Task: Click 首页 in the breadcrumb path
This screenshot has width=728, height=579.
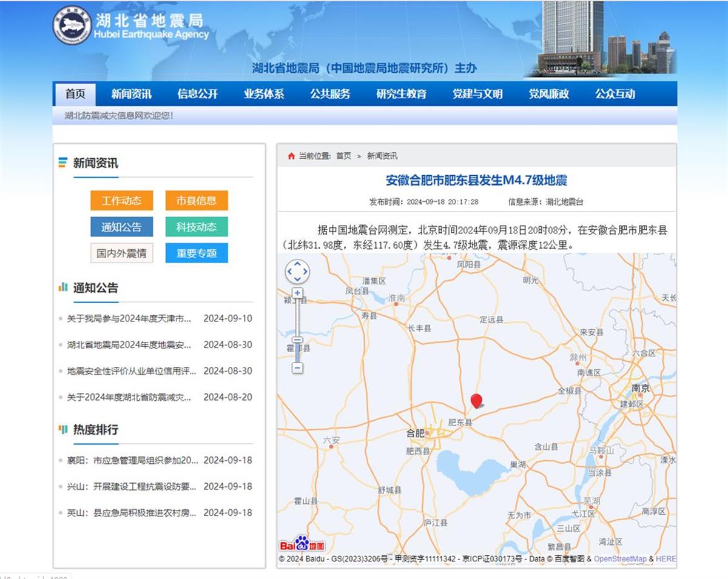Action: click(x=343, y=156)
